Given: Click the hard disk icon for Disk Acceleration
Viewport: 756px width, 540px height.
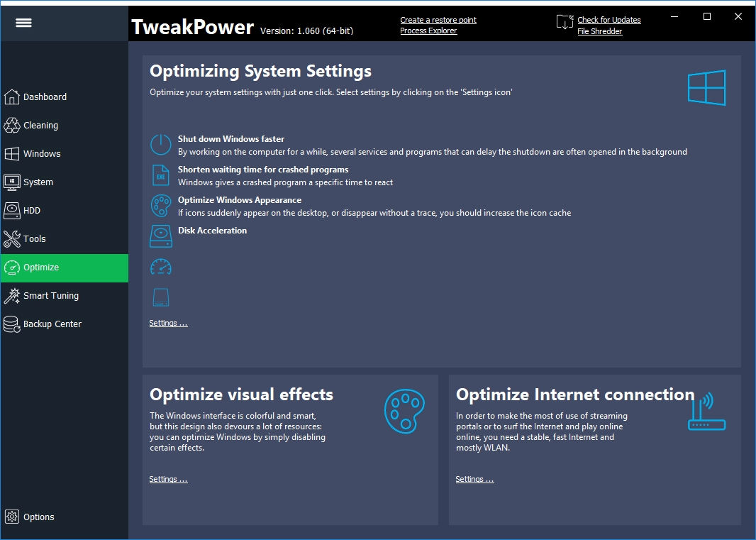Looking at the screenshot, I should click(x=161, y=236).
